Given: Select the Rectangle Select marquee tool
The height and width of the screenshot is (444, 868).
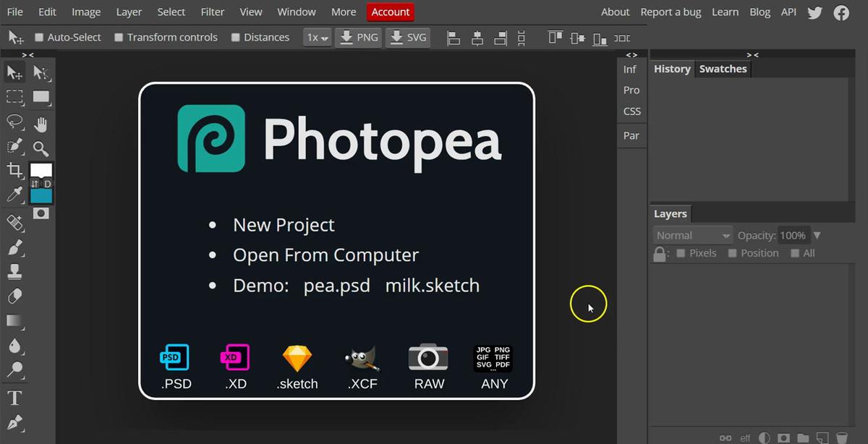Looking at the screenshot, I should point(14,96).
